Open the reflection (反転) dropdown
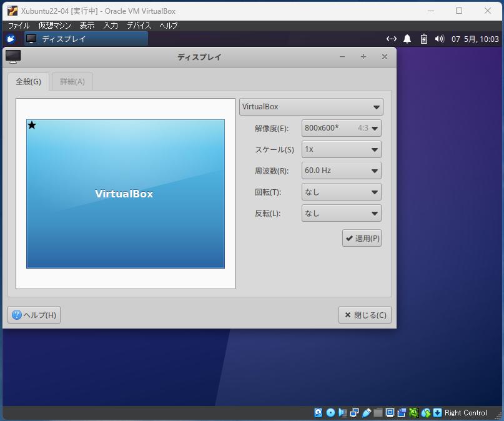Viewport: 504px width, 421px height. (342, 213)
